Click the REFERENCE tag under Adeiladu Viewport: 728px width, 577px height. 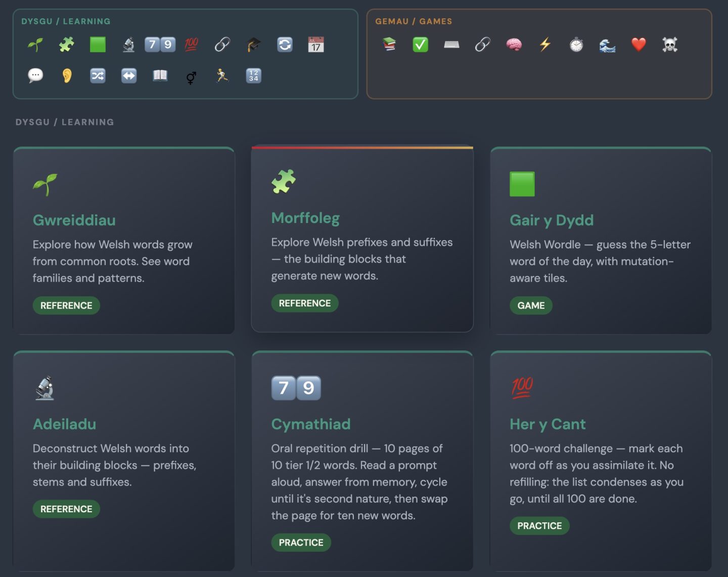(x=66, y=509)
